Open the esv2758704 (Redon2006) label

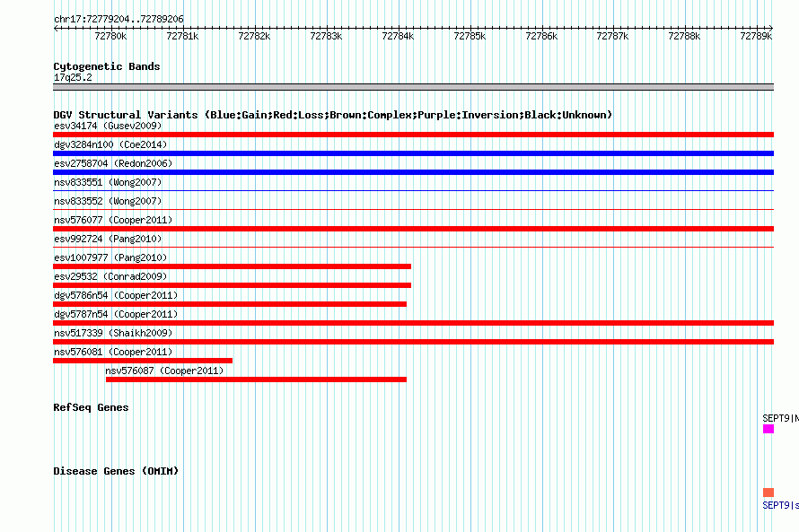click(113, 163)
